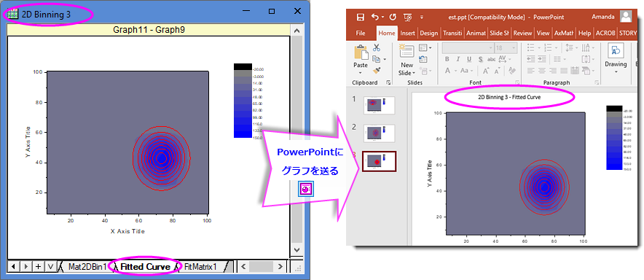Undo the last action in PowerPoint
This screenshot has height=280, width=644.
tap(375, 17)
